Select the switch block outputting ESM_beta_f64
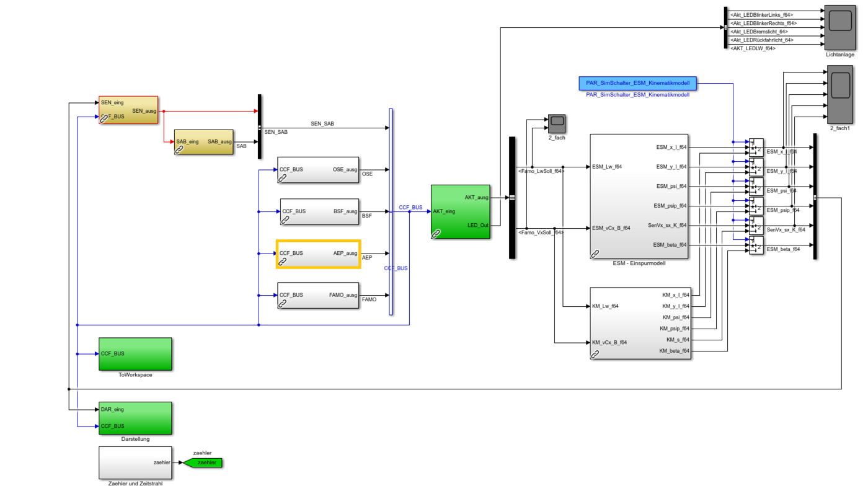Screen dimensions: 868x491 (x=756, y=245)
